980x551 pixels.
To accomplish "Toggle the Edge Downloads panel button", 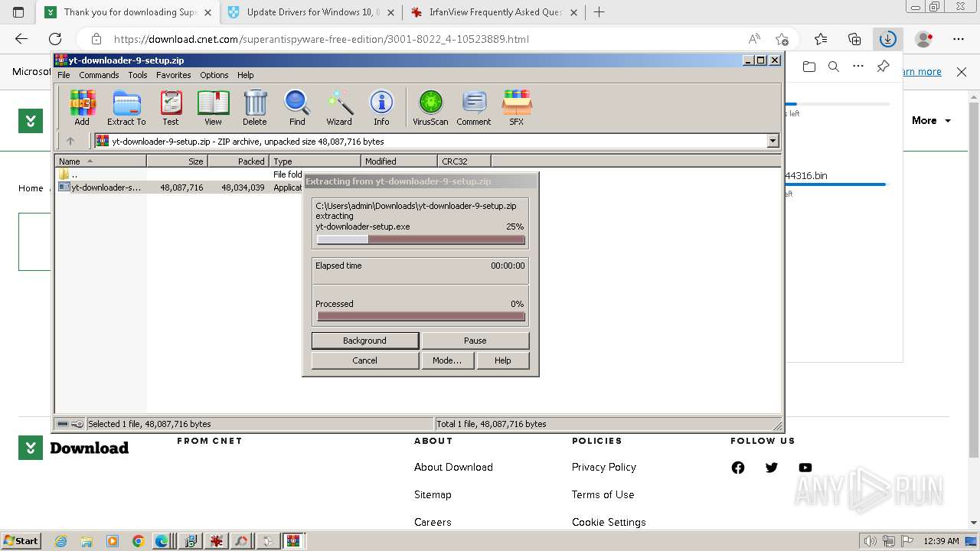I will (x=887, y=39).
